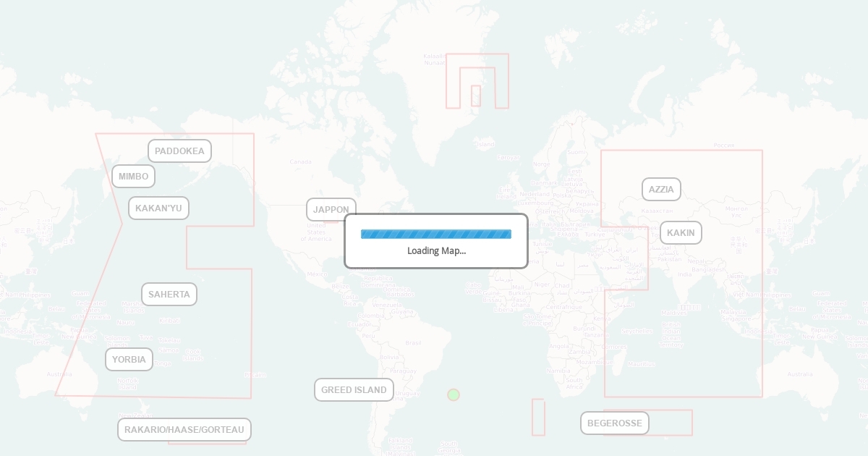This screenshot has height=456, width=868.
Task: Select the KAKIN map label
Action: click(x=681, y=233)
